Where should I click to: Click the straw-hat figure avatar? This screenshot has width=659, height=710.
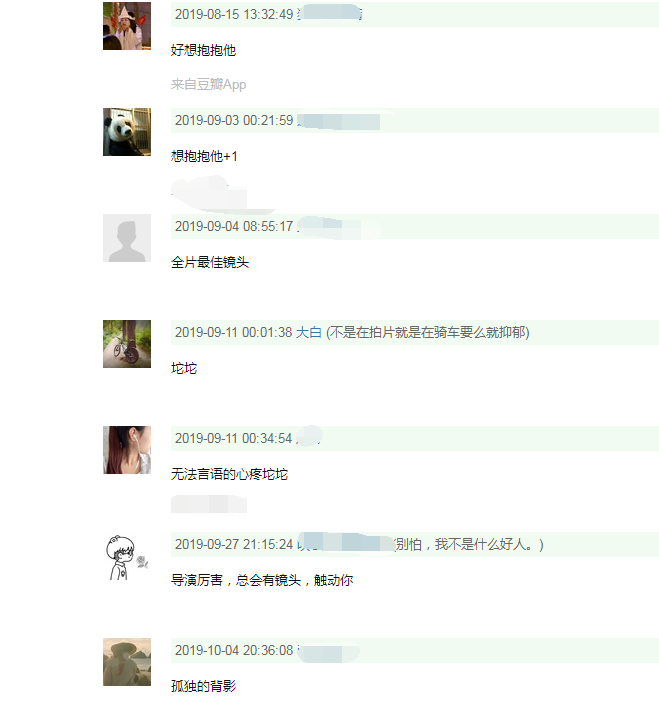coord(127,662)
